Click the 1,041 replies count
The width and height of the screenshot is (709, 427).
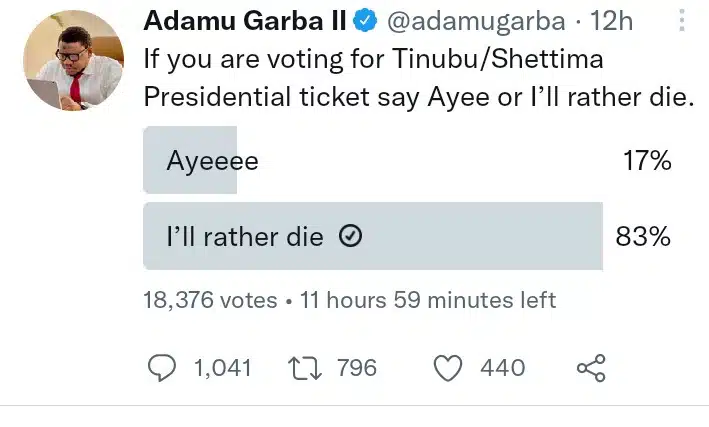222,368
